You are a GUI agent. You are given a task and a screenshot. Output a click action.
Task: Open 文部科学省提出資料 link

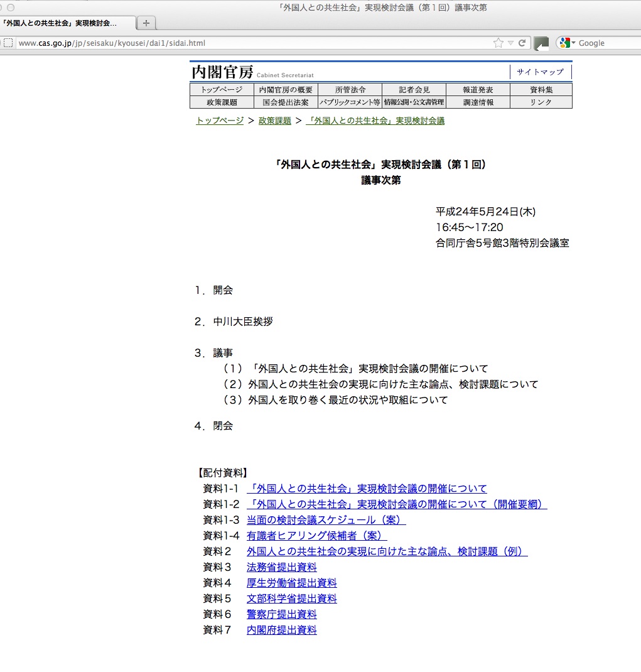[292, 599]
